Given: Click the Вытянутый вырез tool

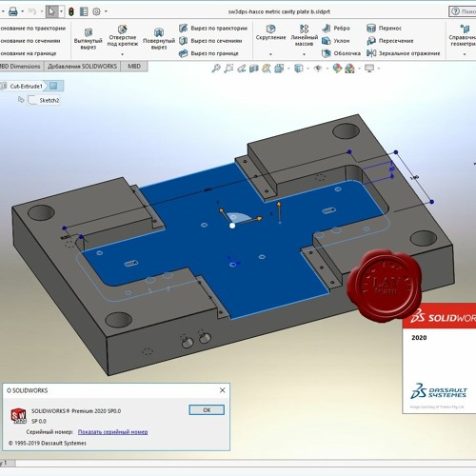Looking at the screenshot, I should [88, 39].
